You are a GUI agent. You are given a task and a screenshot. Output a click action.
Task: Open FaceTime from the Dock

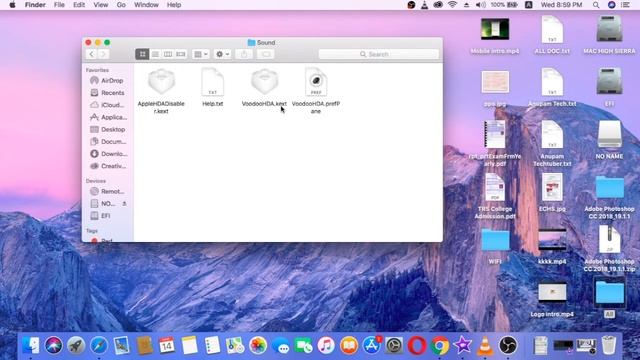[303, 346]
